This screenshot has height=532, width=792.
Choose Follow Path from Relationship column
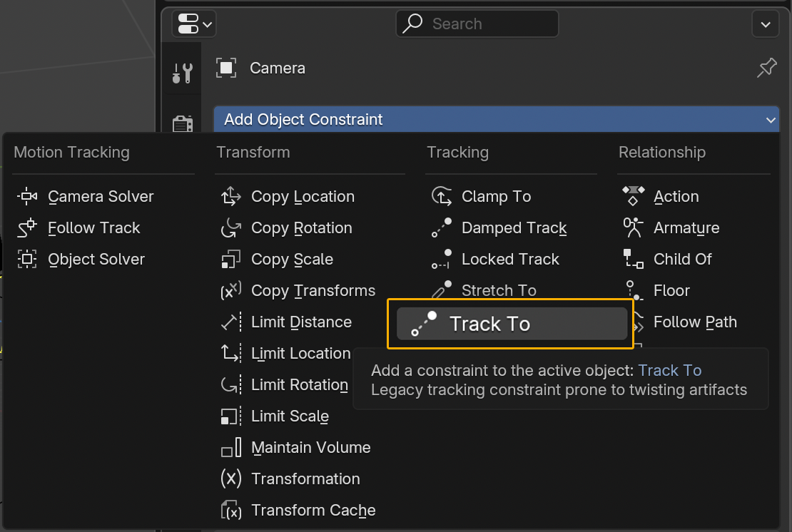click(694, 322)
